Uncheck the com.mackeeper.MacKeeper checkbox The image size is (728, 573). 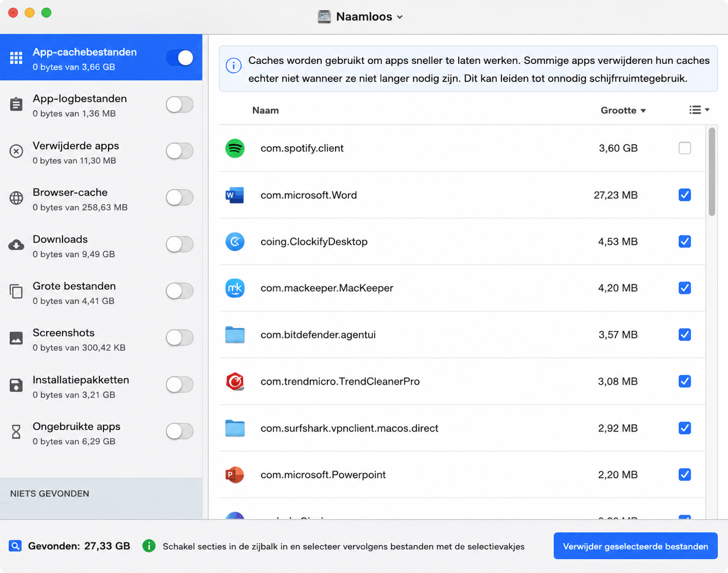click(x=685, y=288)
